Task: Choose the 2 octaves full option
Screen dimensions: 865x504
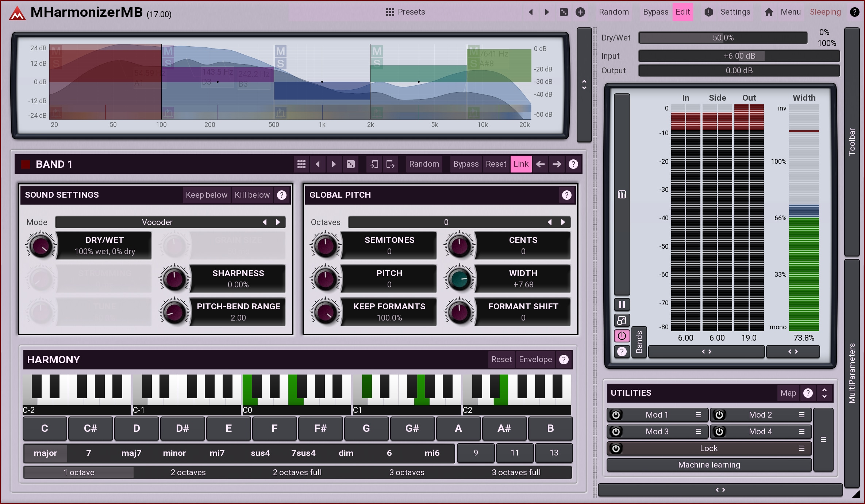Action: point(297,472)
